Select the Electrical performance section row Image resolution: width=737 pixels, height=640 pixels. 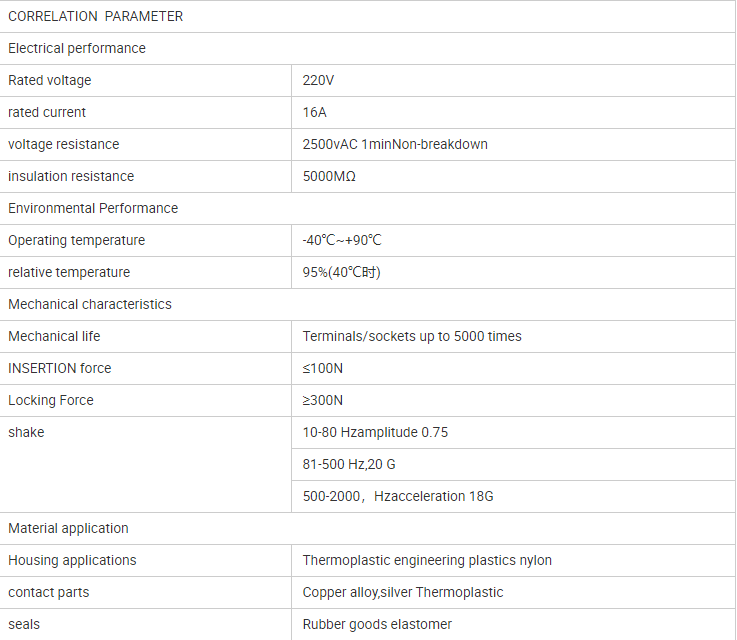point(368,48)
